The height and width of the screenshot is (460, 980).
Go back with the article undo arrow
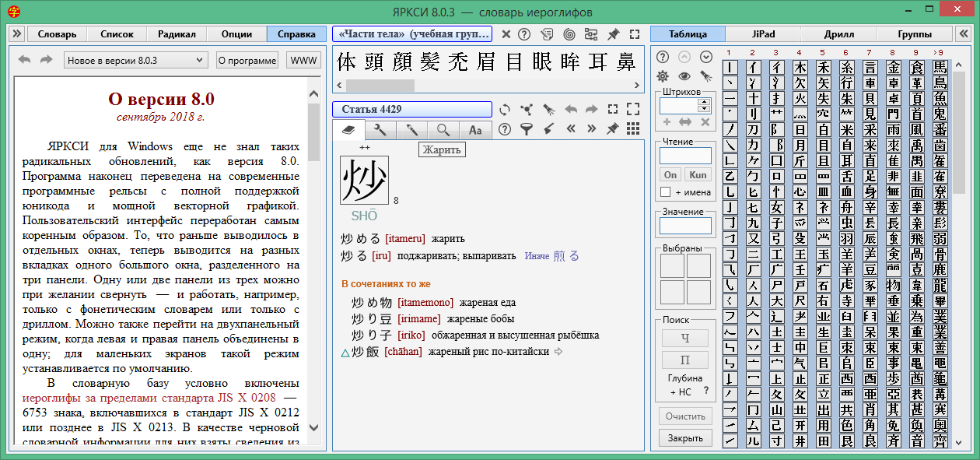point(570,110)
